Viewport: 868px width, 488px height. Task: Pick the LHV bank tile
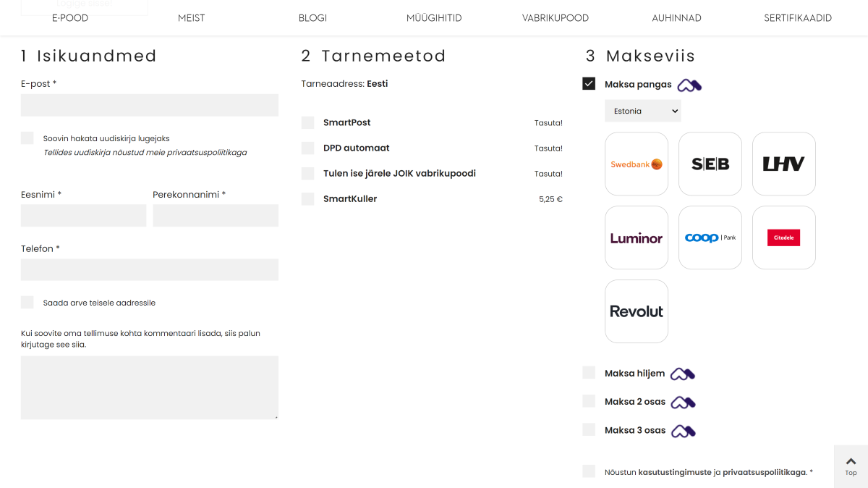[784, 164]
